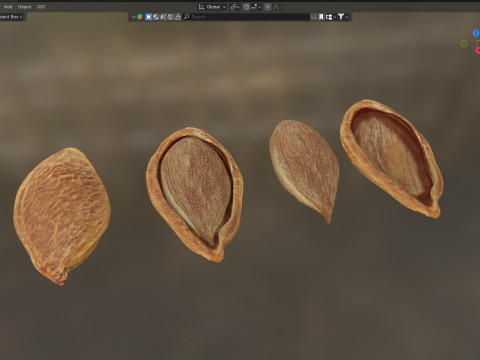Select the open shell containing the kernel
Image resolution: width=480 pixels, height=360 pixels.
[195, 194]
